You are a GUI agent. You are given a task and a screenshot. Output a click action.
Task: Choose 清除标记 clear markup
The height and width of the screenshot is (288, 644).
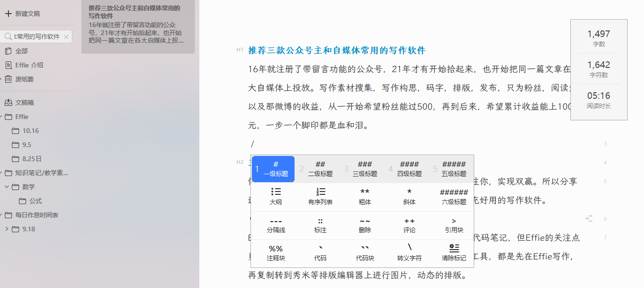(454, 253)
